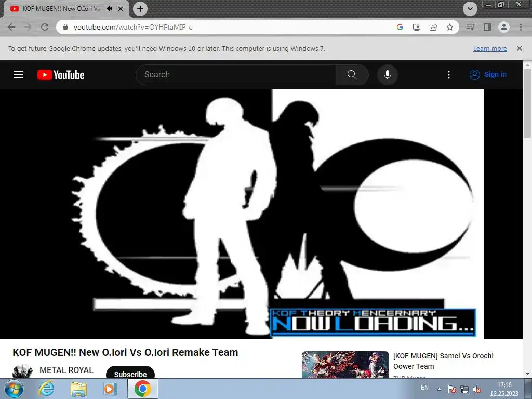The image size is (532, 399).
Task: Open the Windows Start menu
Action: click(x=14, y=389)
